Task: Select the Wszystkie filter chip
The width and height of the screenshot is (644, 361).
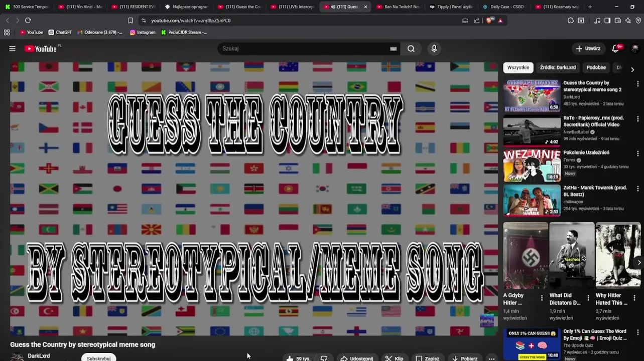Action: pos(518,67)
